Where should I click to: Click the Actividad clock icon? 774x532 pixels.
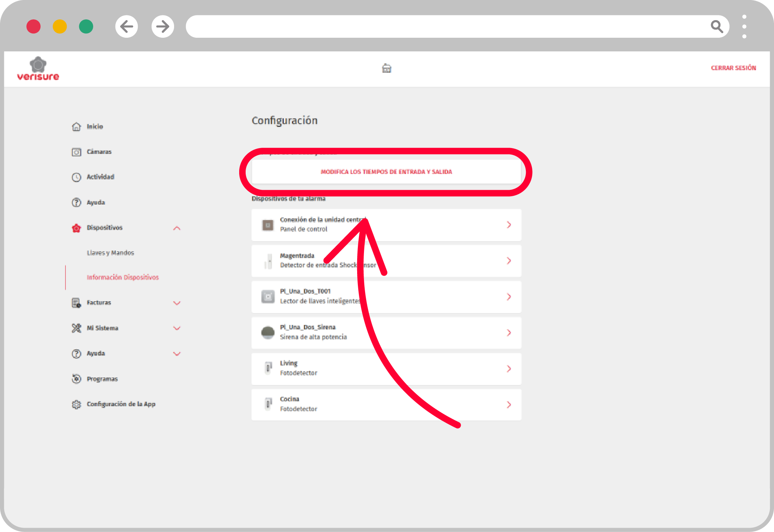point(76,177)
